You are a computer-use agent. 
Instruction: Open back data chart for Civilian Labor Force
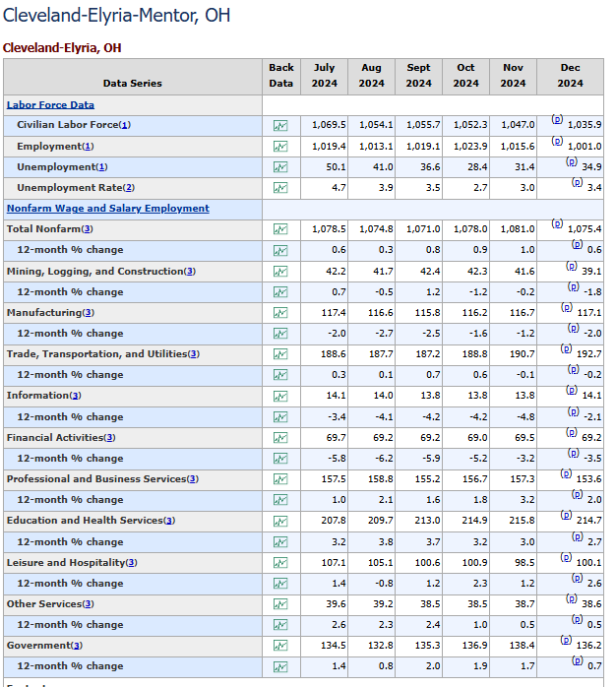click(280, 126)
